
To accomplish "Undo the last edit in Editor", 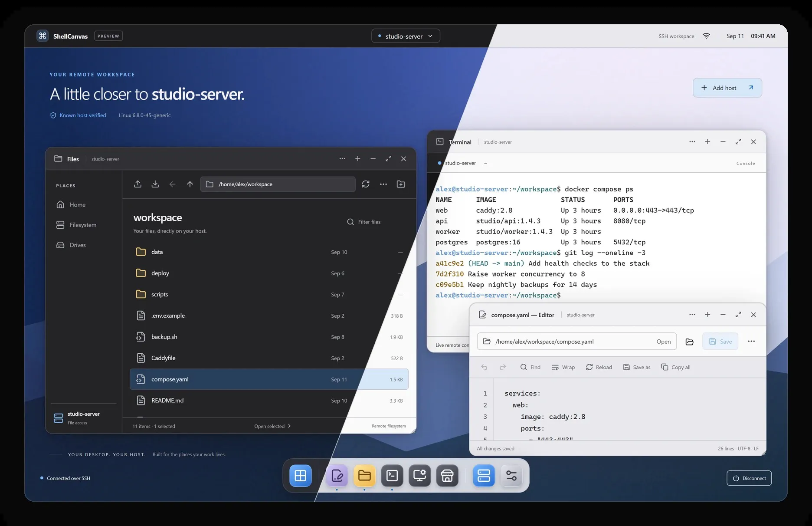I will [484, 367].
